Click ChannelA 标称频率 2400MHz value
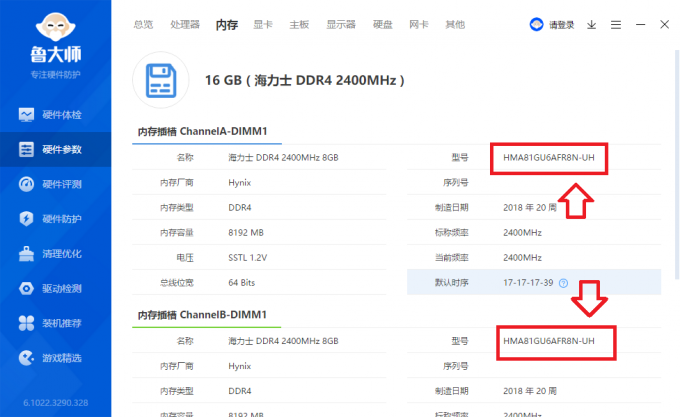 pos(522,233)
